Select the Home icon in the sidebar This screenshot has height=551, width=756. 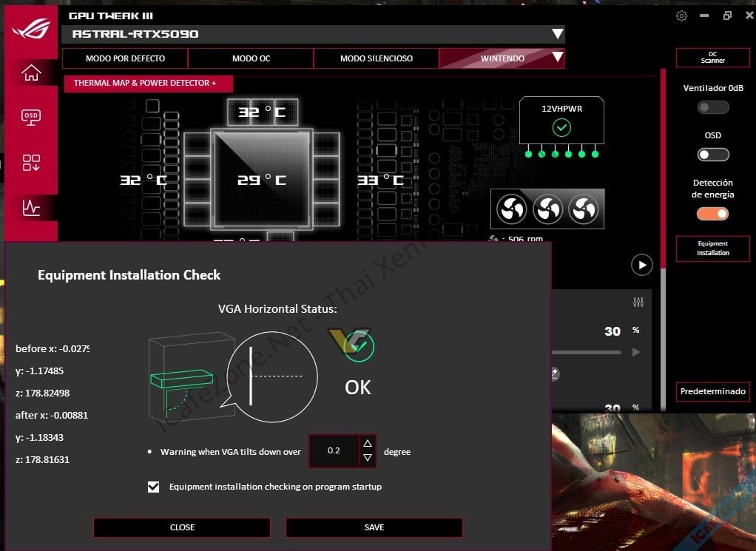coord(30,72)
